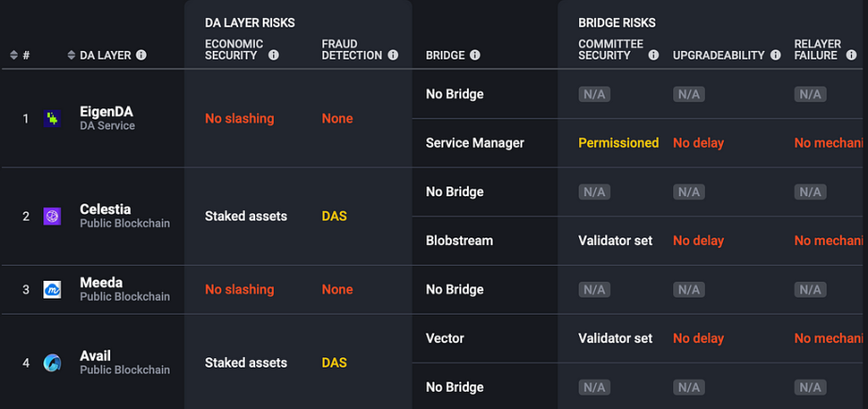Click Fraud Detection info icon
Viewport: 868px width, 409px height.
[393, 55]
